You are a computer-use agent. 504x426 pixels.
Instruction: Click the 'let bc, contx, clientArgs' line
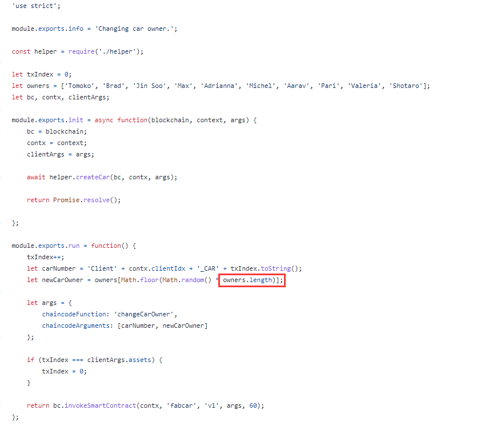(60, 97)
